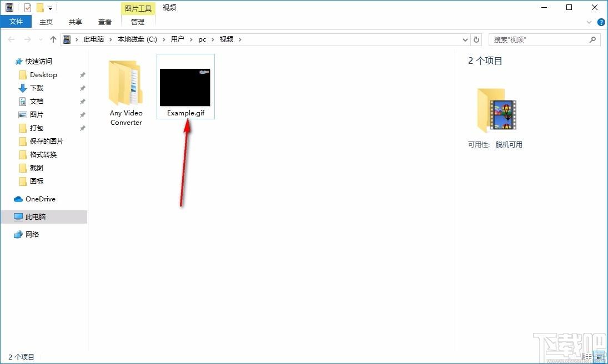Image resolution: width=608 pixels, height=364 pixels.
Task: Open the File (文件) ribbon tab
Action: (16, 22)
